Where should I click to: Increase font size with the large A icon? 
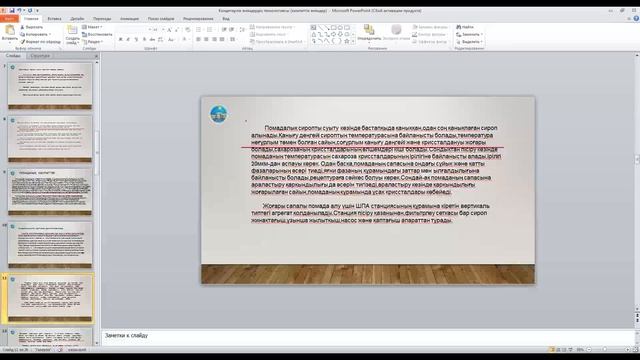click(x=169, y=29)
